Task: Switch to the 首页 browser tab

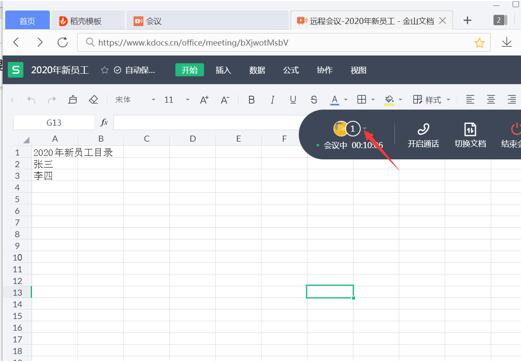Action: [x=27, y=21]
